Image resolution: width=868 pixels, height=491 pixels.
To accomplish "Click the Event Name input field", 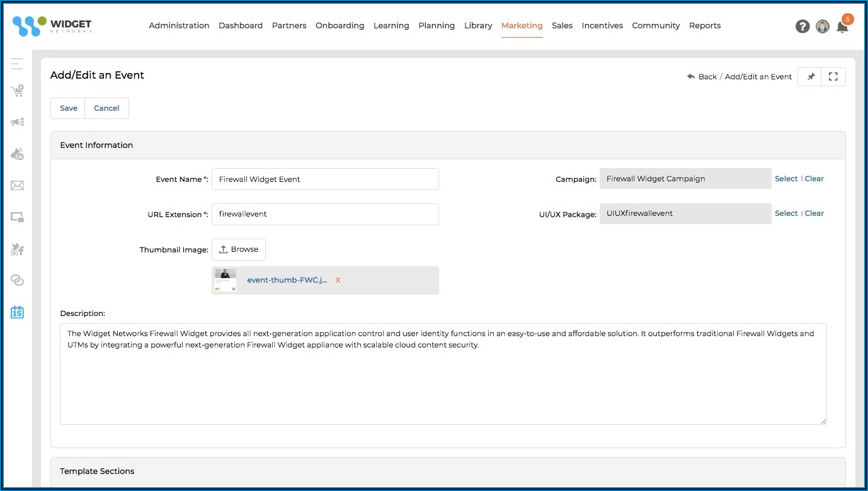I will point(325,179).
